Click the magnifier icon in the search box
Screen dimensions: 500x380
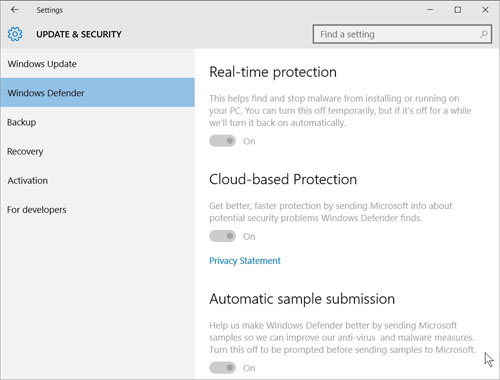[484, 34]
